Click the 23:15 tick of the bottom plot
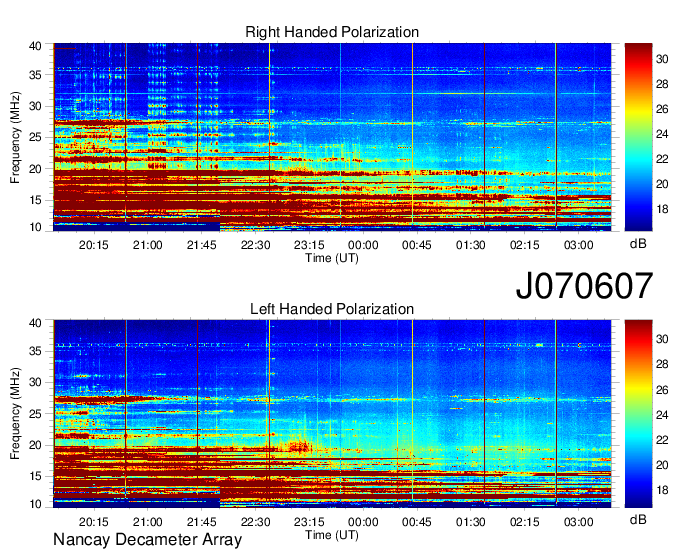 [309, 522]
